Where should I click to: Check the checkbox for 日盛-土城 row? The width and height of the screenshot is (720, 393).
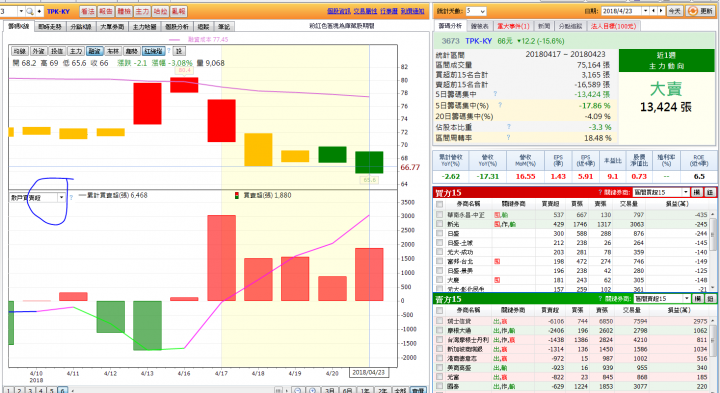coord(440,243)
